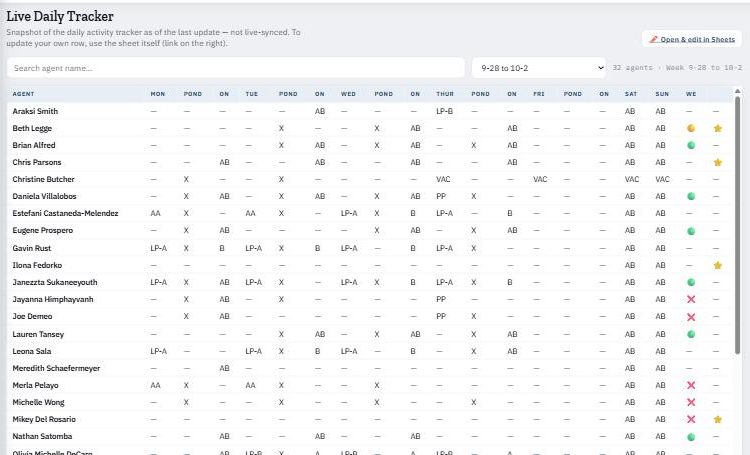Click the SAT column header
This screenshot has width=750, height=455.
coord(631,94)
